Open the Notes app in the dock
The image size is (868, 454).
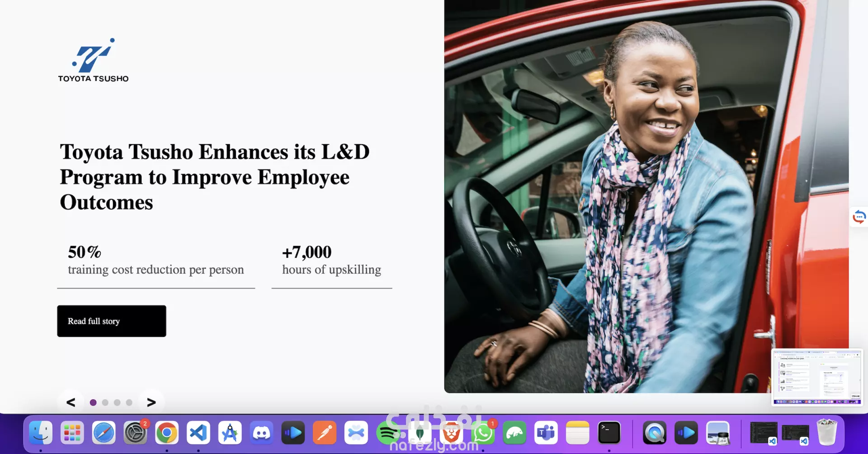pos(578,433)
